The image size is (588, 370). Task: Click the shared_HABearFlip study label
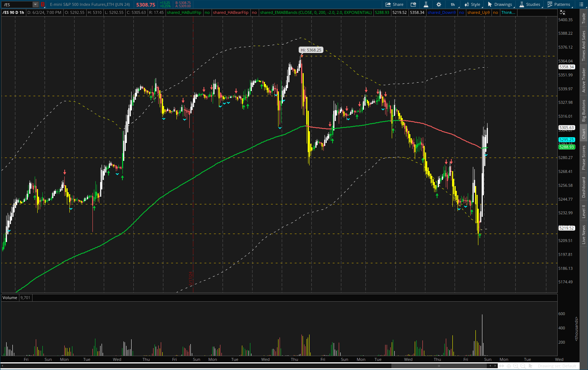[231, 12]
